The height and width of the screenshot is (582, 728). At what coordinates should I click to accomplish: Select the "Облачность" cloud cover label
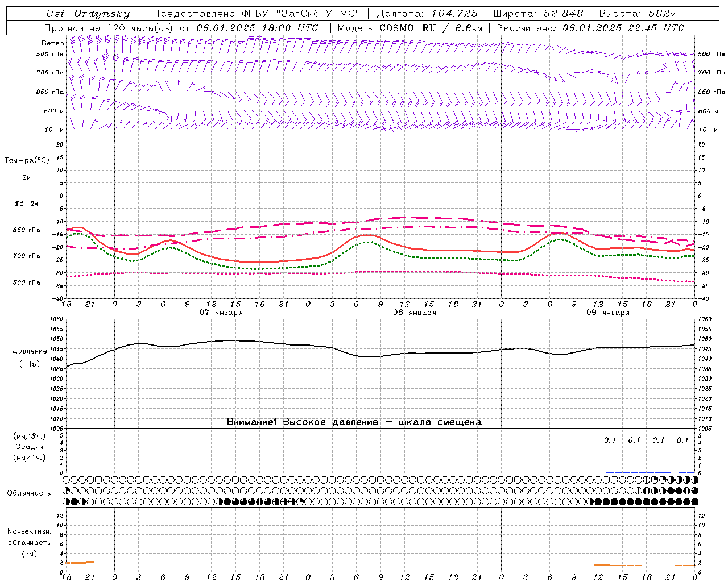[29, 493]
